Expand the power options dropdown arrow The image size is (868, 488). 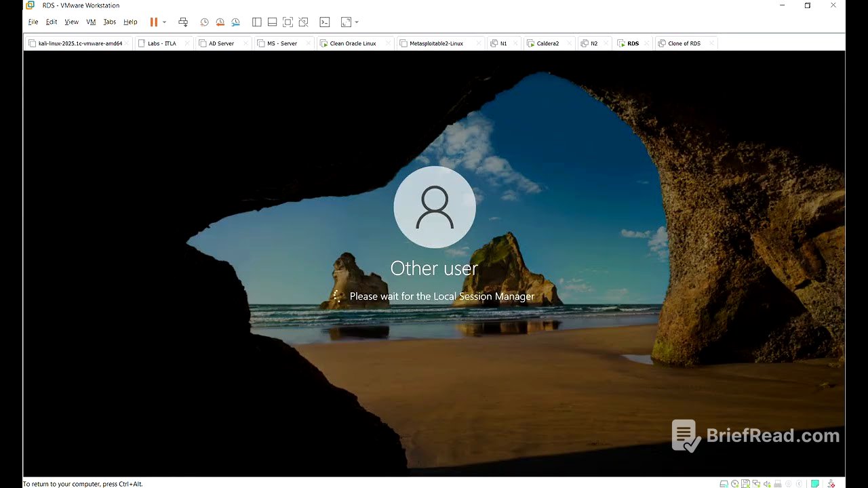(x=164, y=22)
